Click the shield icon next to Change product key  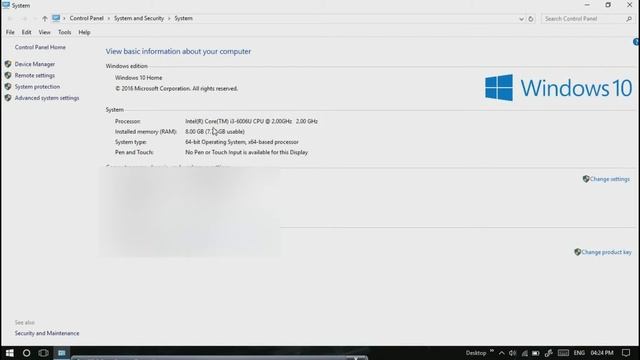pos(577,252)
